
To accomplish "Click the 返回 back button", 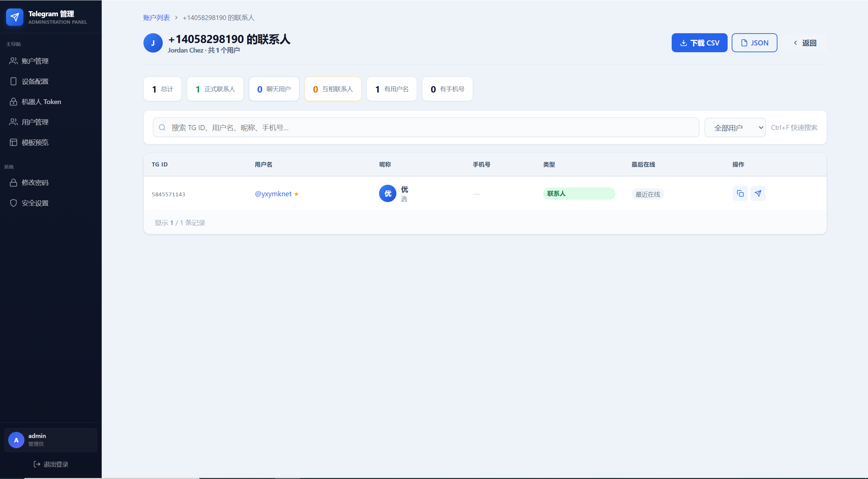I will pos(805,43).
